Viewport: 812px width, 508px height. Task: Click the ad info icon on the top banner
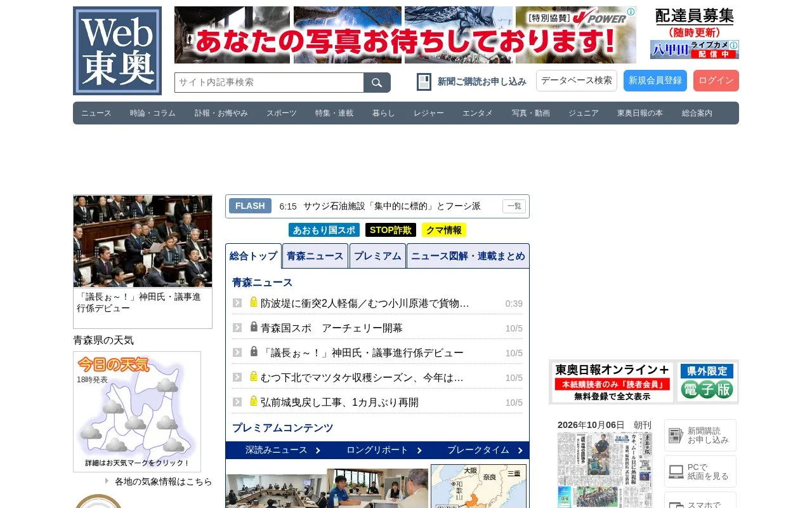pos(631,11)
